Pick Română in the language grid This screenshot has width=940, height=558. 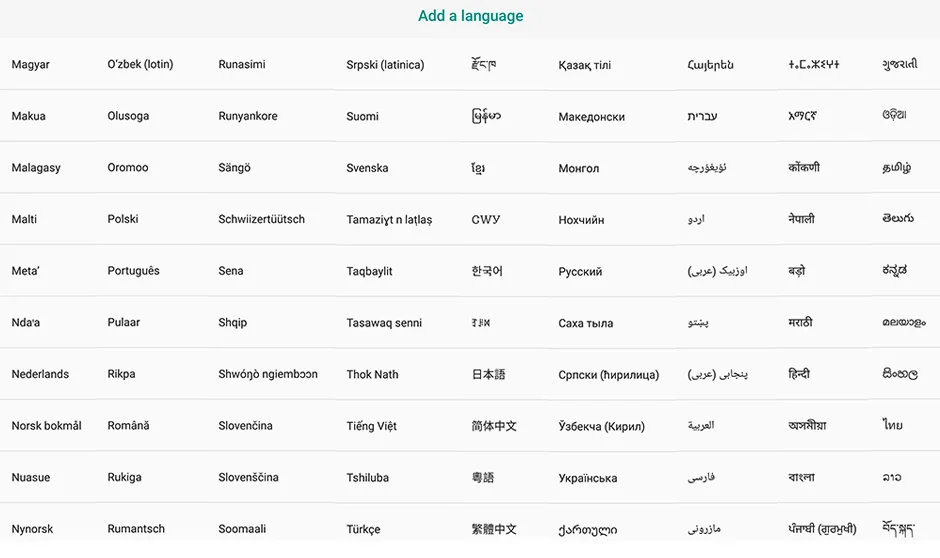(x=128, y=426)
